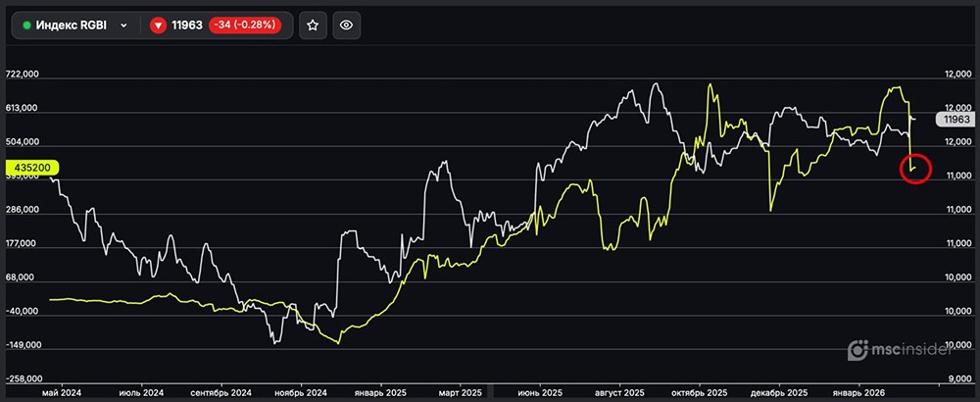Select январь 2025 on the time axis
This screenshot has height=402, width=980.
click(375, 391)
